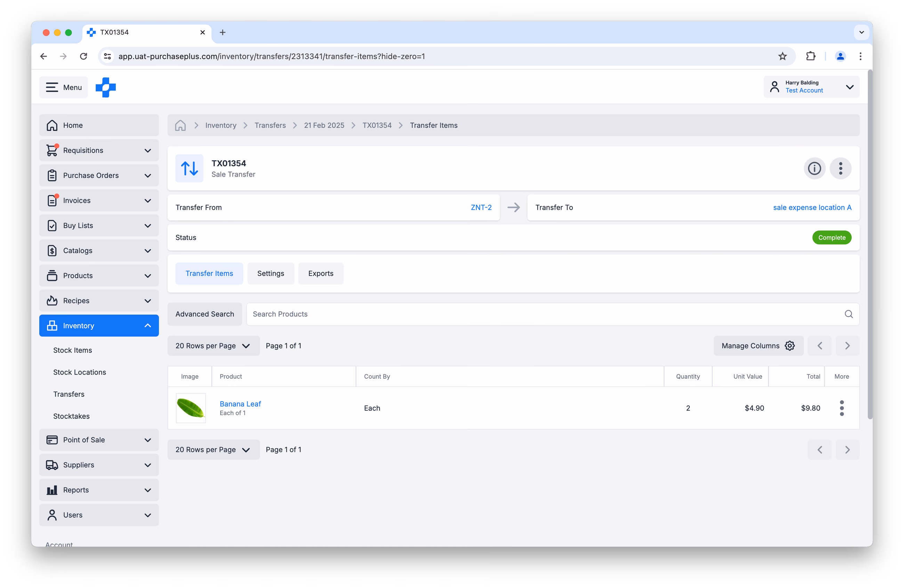Open Harry Balding account dropdown

point(811,87)
